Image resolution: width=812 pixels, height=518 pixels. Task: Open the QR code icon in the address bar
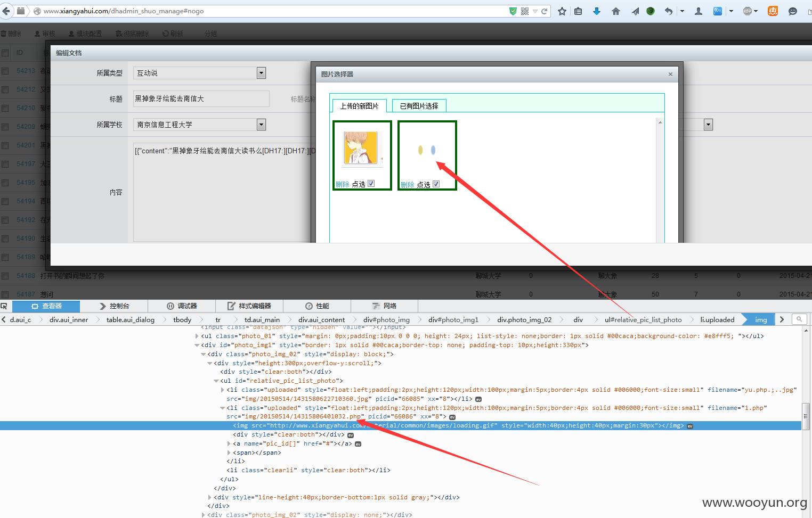(525, 11)
